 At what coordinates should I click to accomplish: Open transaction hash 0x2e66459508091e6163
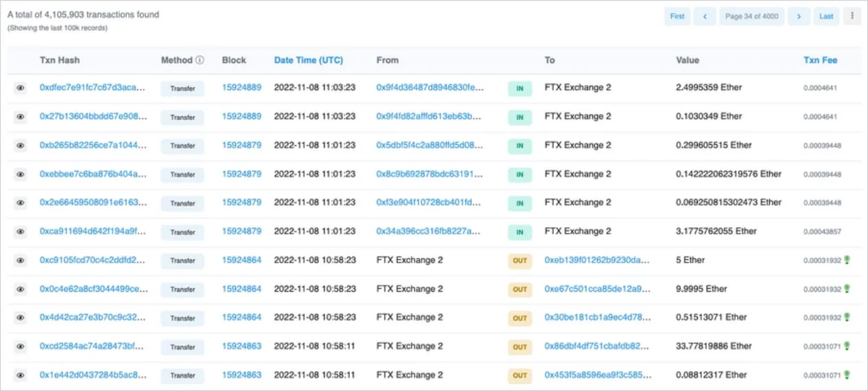pyautogui.click(x=93, y=202)
